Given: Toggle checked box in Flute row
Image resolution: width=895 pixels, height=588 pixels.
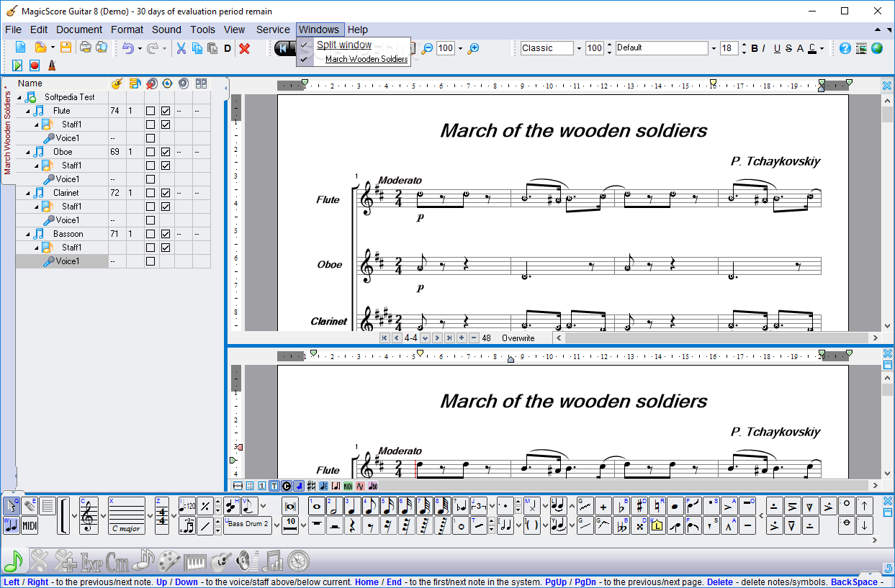Looking at the screenshot, I should coord(166,112).
